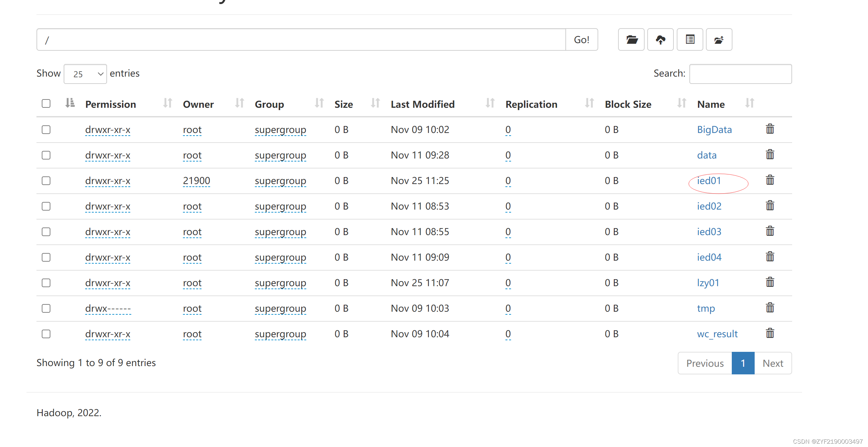
Task: Check the select-all header checkbox
Action: pyautogui.click(x=46, y=103)
